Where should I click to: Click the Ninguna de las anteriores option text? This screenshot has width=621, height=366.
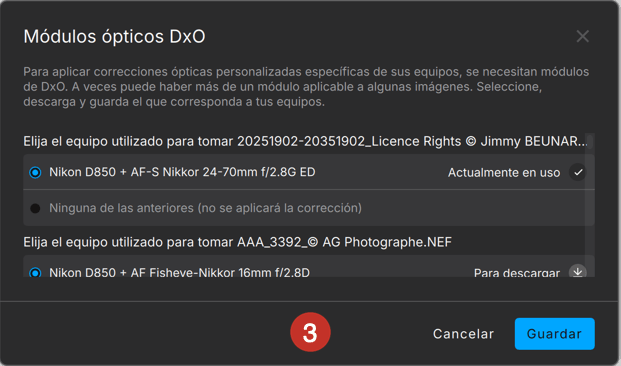point(205,208)
